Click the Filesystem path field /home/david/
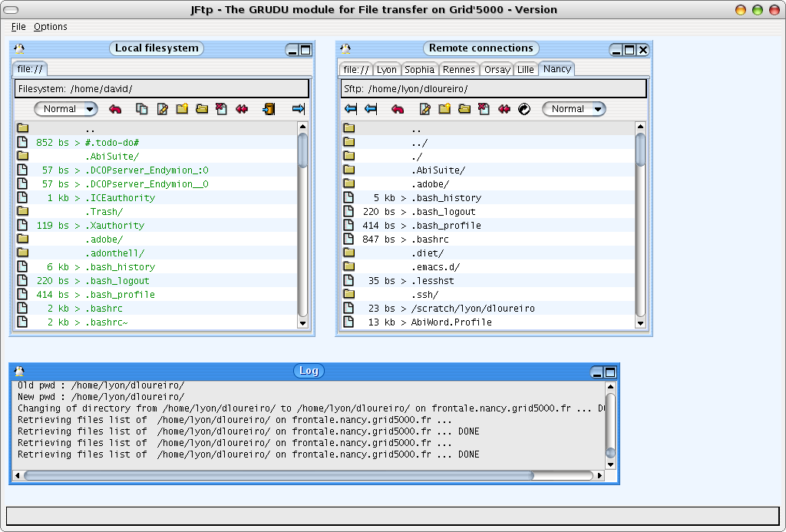The height and width of the screenshot is (532, 786). (161, 89)
